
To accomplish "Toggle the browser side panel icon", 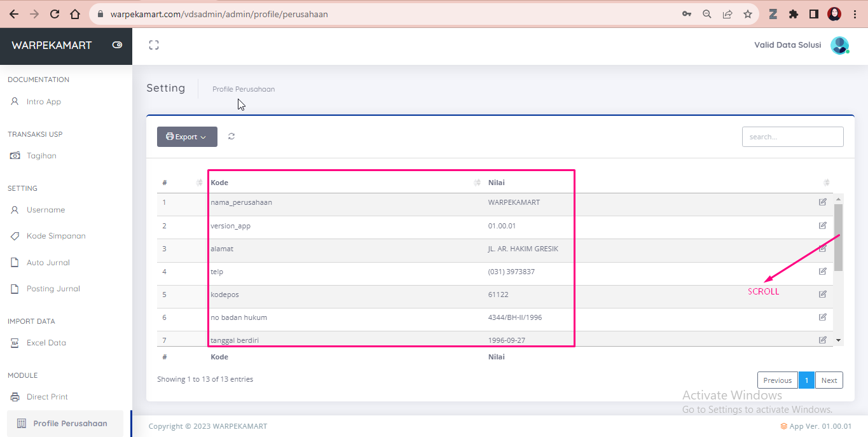I will tap(813, 14).
